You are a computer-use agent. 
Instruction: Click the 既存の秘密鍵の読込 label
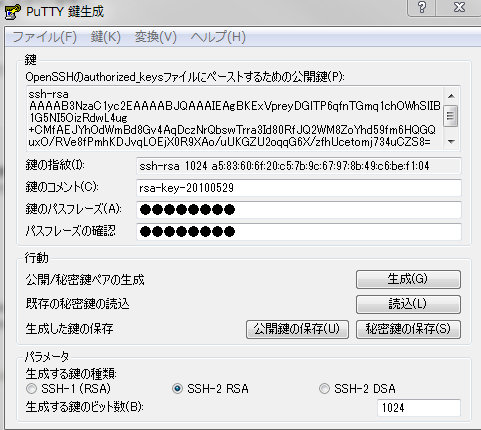pos(77,304)
